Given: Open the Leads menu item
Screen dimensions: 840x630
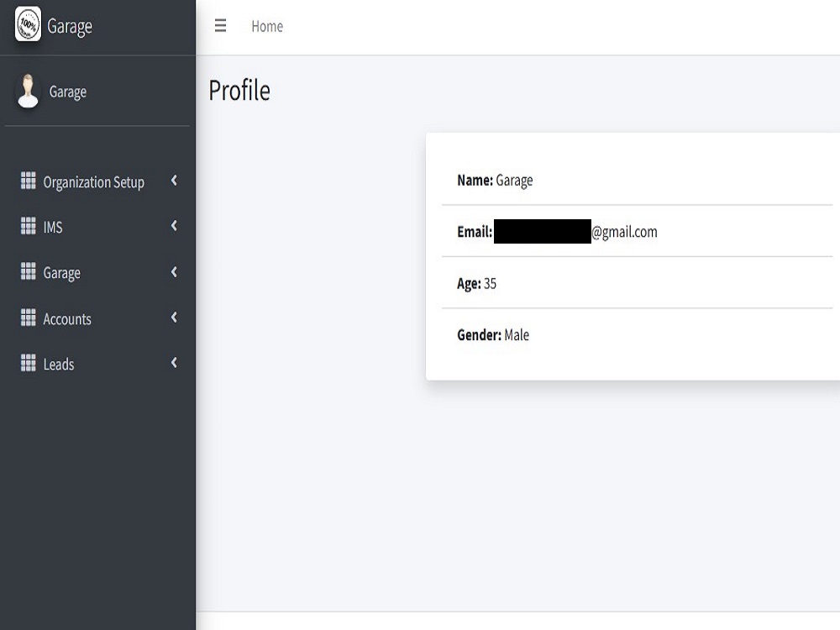Looking at the screenshot, I should [98, 364].
